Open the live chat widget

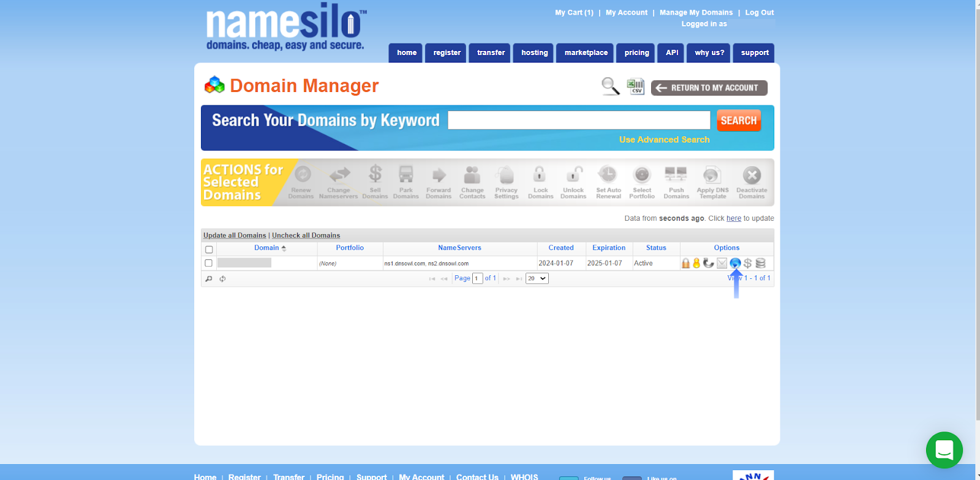coord(944,450)
